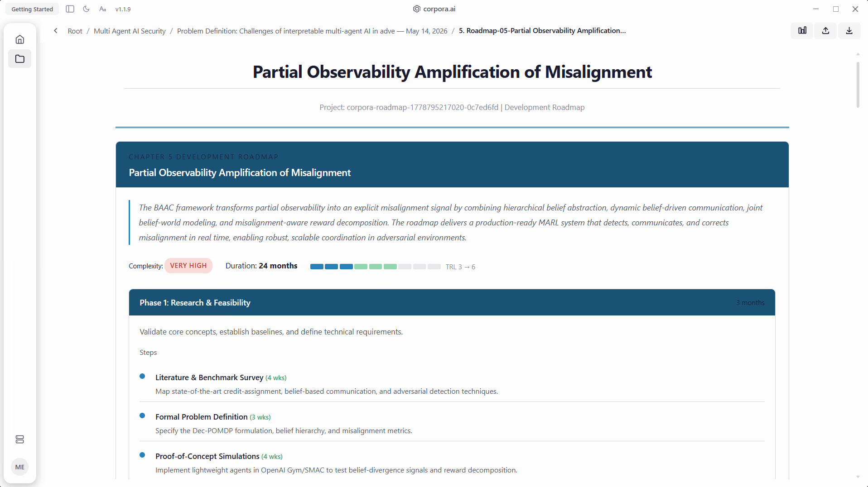Click the back chevron in breadcrumb
The image size is (868, 487).
(x=56, y=31)
